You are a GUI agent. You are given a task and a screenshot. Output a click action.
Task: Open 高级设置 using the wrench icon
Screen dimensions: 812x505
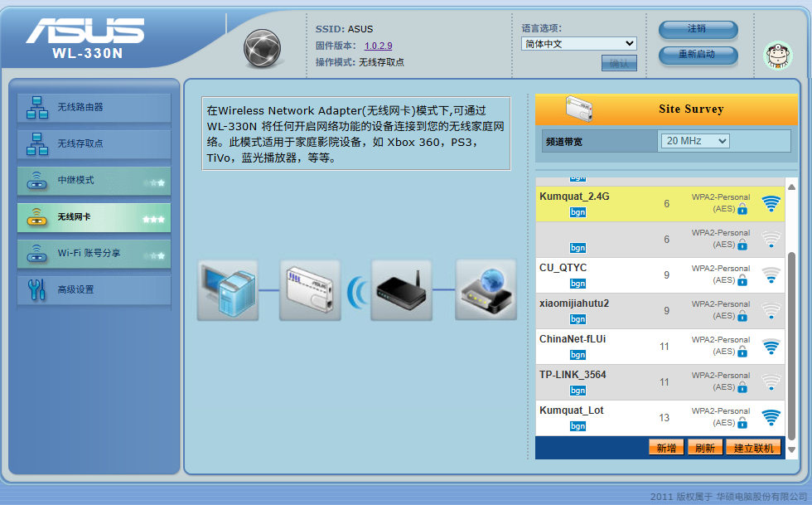click(x=37, y=290)
